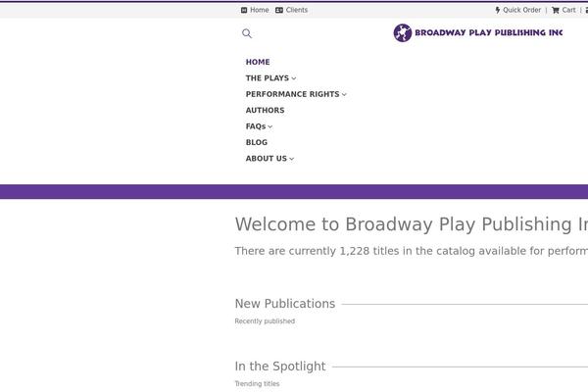Open the search magnifier icon

point(247,33)
